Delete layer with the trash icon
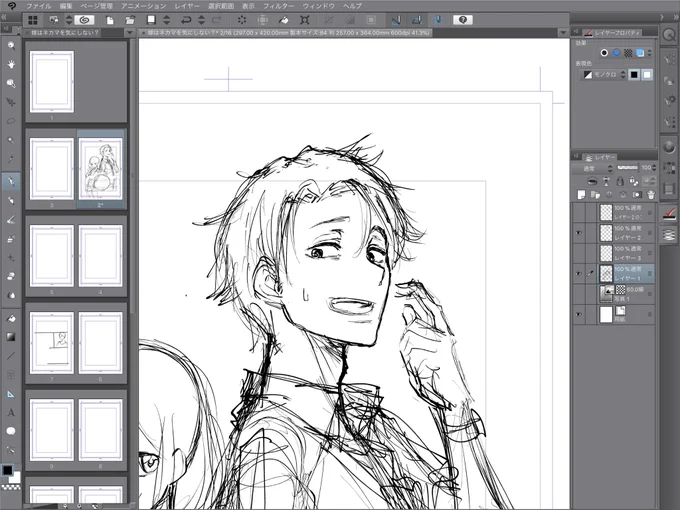Viewport: 680px width, 510px height. tap(651, 195)
